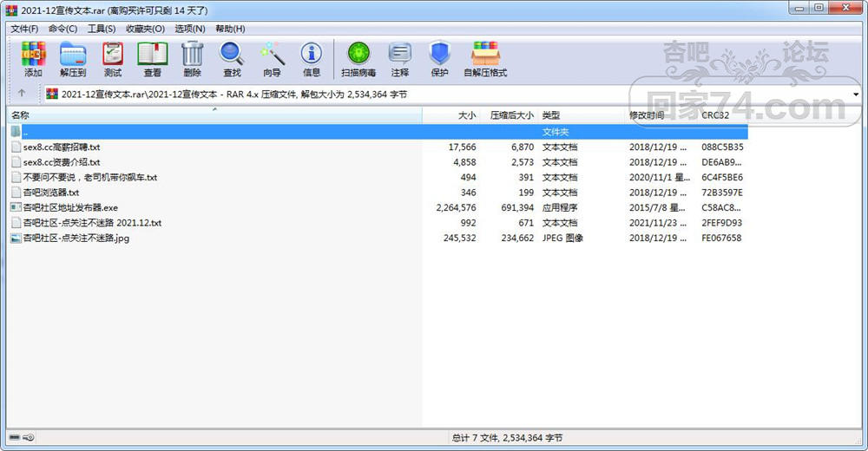Click size value 2,264,576
This screenshot has height=451, width=868.
click(457, 207)
